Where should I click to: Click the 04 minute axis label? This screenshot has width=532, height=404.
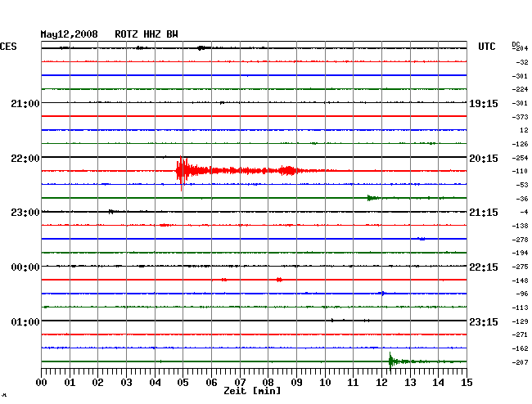pyautogui.click(x=155, y=382)
